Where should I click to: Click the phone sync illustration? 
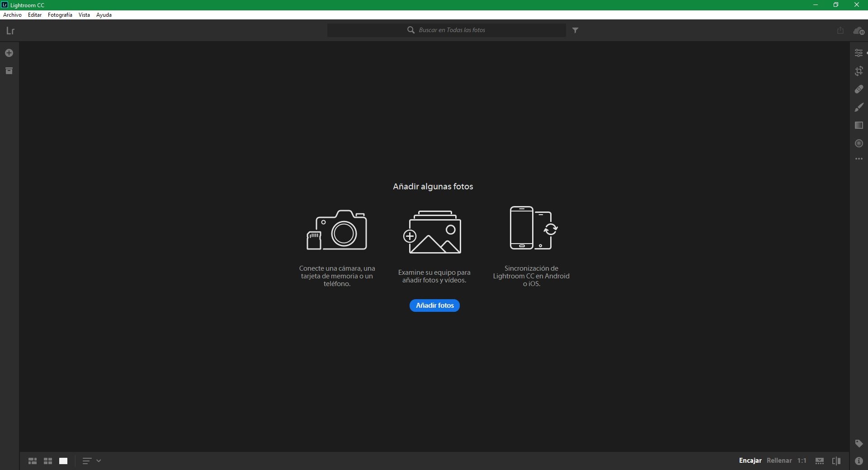click(533, 228)
